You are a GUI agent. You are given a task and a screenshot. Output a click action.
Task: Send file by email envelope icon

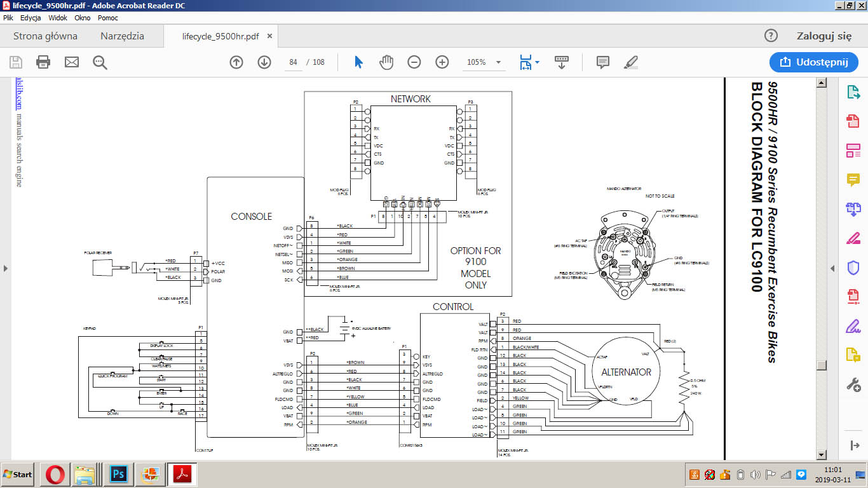click(72, 62)
